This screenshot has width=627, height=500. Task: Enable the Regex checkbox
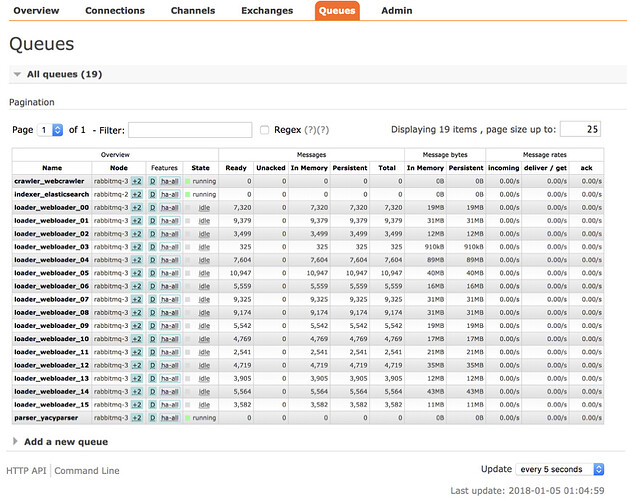264,130
